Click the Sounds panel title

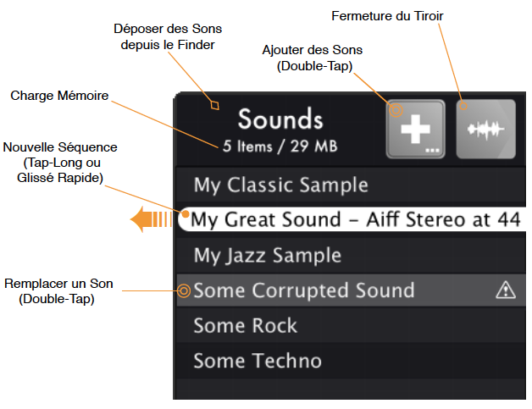click(x=280, y=119)
